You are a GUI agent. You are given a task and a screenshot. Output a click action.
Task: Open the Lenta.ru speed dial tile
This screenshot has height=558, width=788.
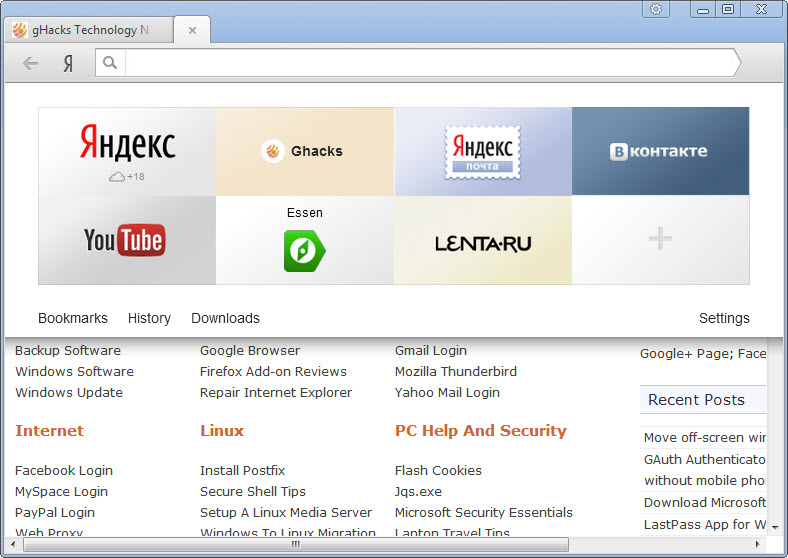tap(483, 241)
